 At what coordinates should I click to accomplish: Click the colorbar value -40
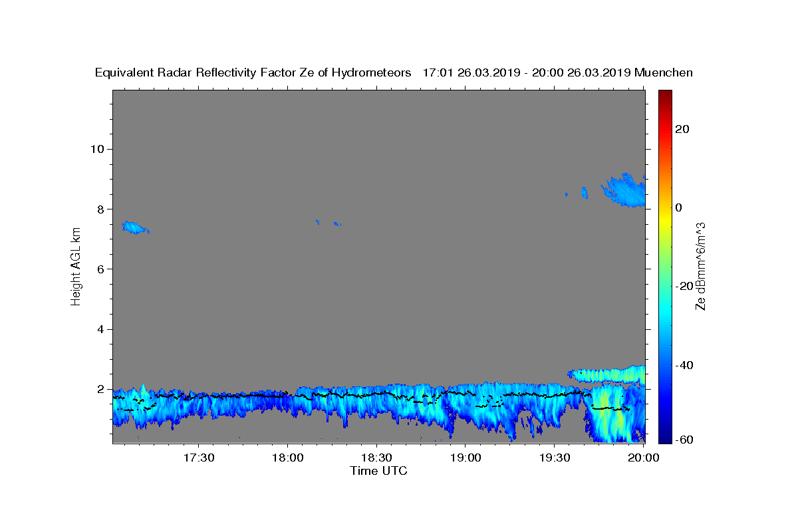pyautogui.click(x=683, y=365)
